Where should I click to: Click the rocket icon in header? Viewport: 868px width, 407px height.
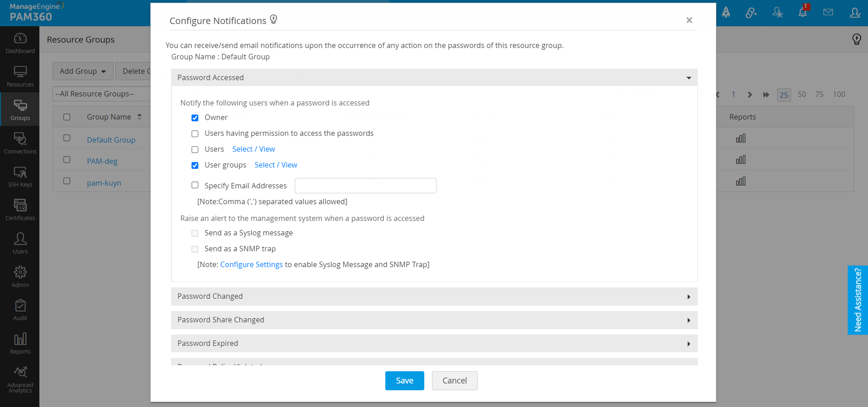point(726,13)
